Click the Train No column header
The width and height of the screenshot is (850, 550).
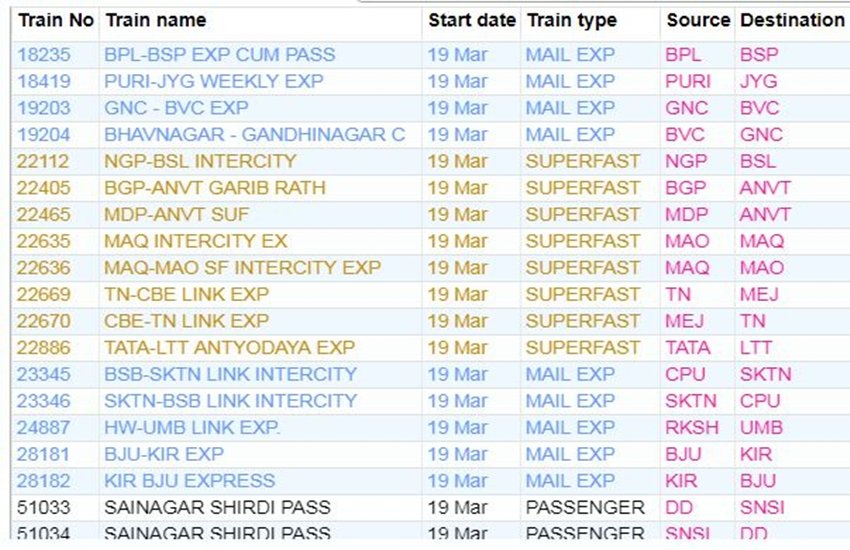pos(55,20)
